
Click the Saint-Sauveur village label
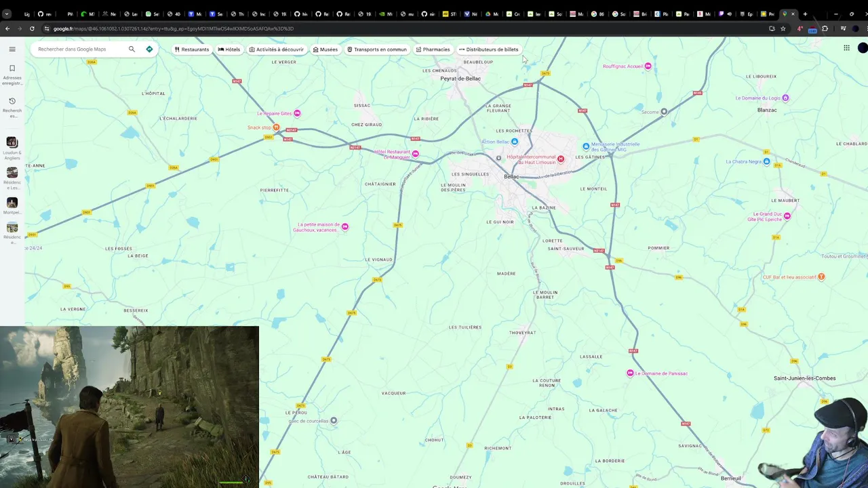[566, 249]
